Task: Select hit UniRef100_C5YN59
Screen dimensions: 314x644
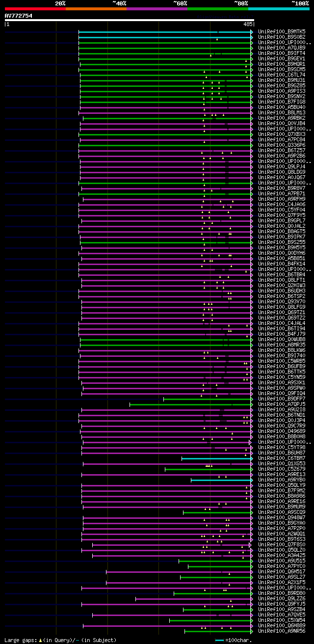Action: click(282, 377)
